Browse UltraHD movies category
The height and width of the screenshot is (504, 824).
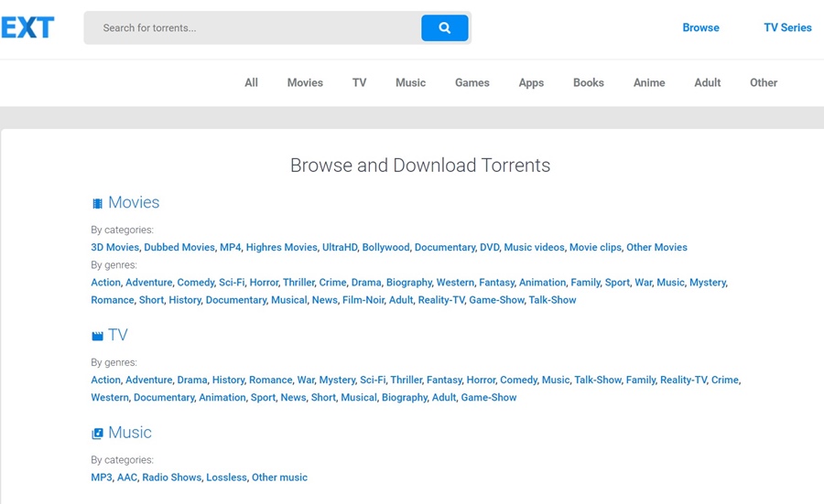[339, 248]
